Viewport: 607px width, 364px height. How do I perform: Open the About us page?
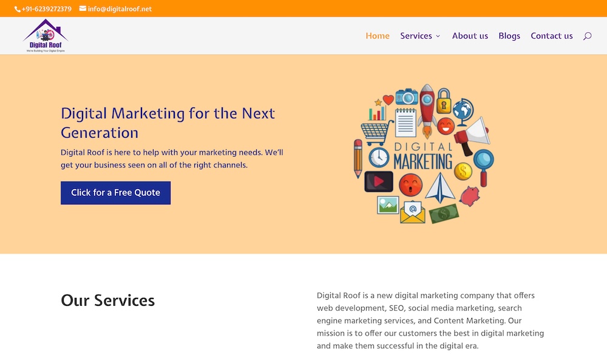[470, 36]
